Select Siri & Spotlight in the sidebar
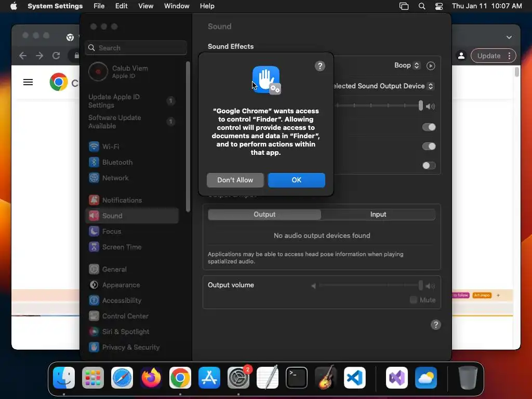 (x=132, y=332)
